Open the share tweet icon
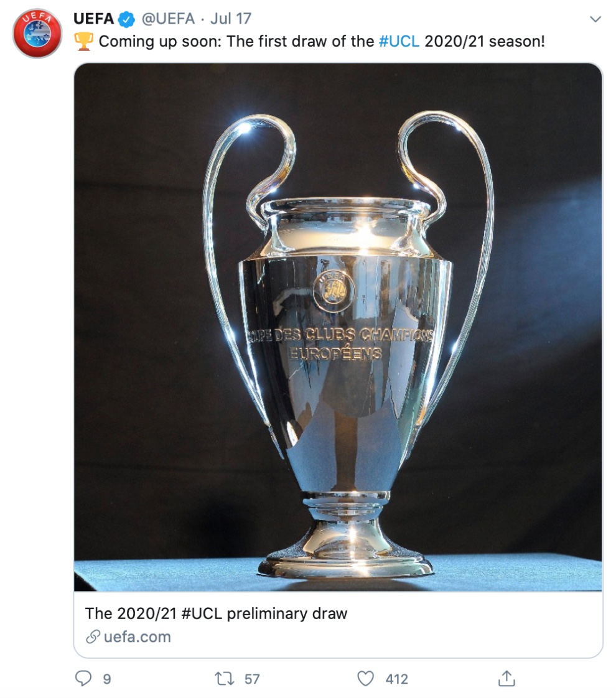616x698 pixels. (x=506, y=679)
